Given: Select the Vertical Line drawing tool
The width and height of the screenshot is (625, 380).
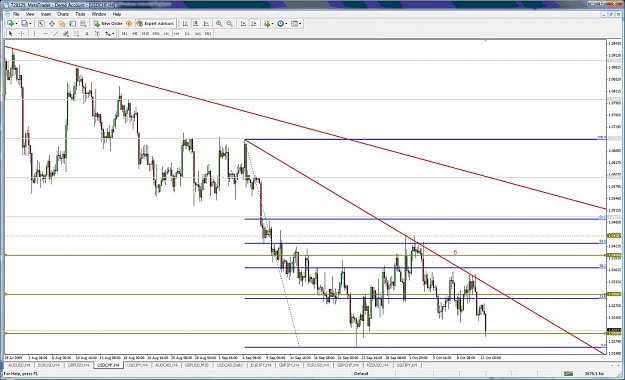Looking at the screenshot, I should point(34,33).
